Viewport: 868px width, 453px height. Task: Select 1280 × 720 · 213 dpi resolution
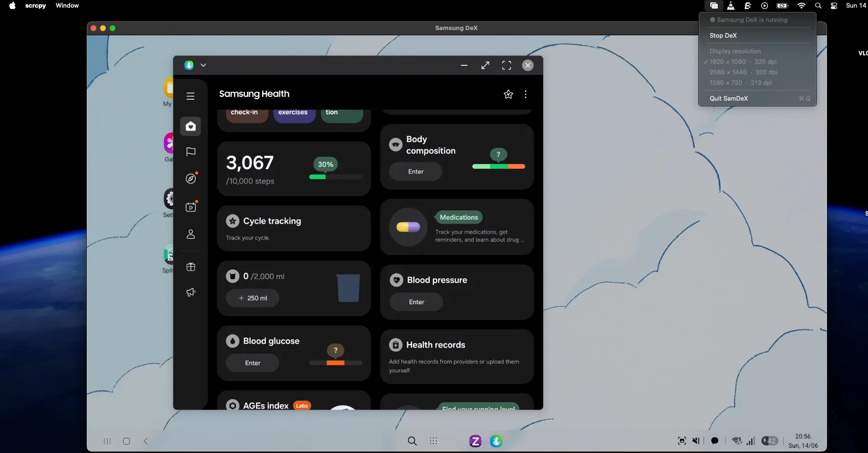click(757, 82)
